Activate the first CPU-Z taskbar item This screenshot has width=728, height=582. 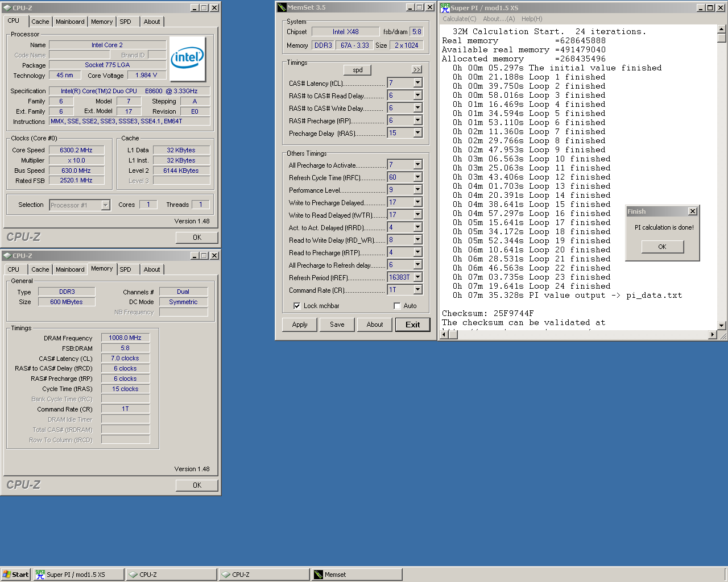(172, 575)
